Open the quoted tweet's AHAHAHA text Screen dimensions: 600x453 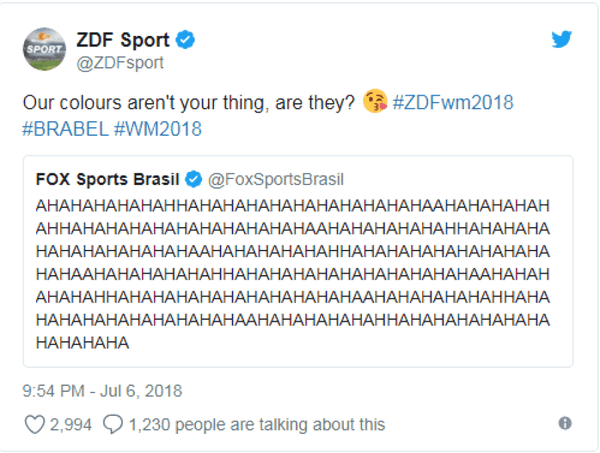coord(293,274)
